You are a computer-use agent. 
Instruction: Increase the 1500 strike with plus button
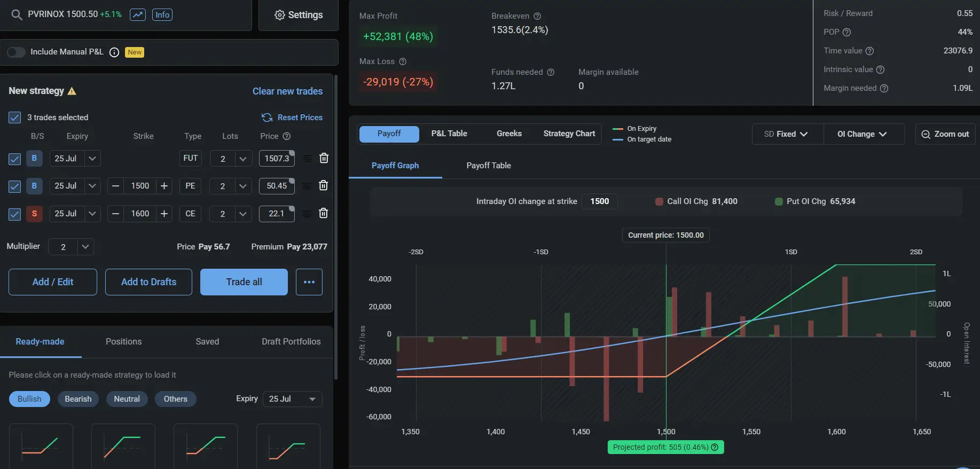point(164,185)
